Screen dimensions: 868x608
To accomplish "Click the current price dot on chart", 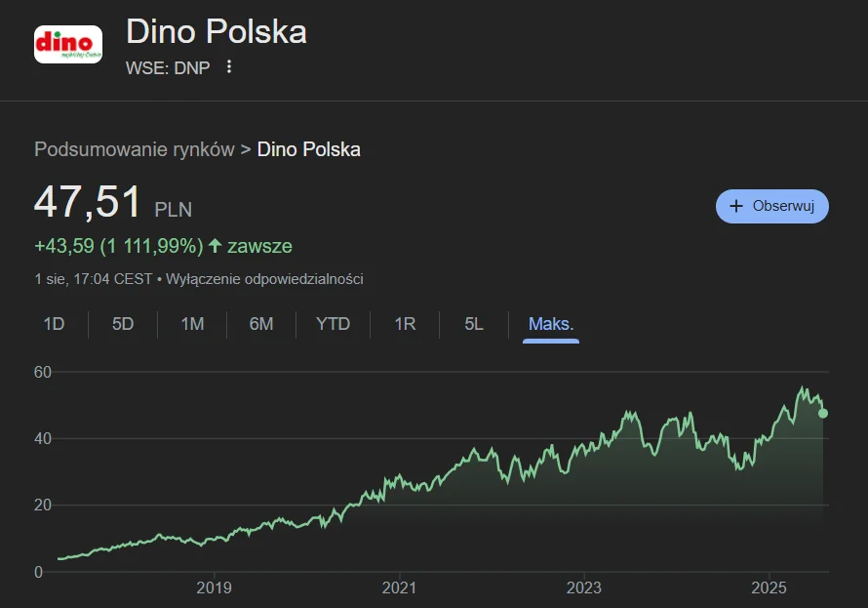I will [x=823, y=413].
